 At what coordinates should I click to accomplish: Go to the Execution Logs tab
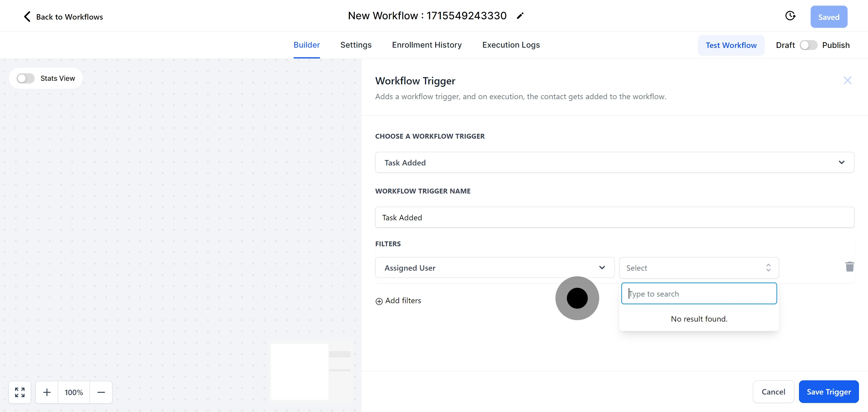[x=511, y=45]
